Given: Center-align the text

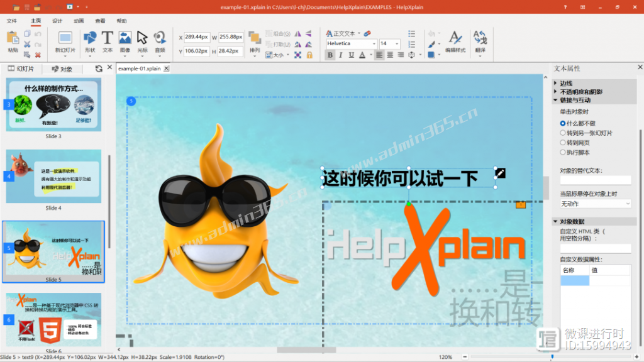Looking at the screenshot, I should pyautogui.click(x=390, y=55).
